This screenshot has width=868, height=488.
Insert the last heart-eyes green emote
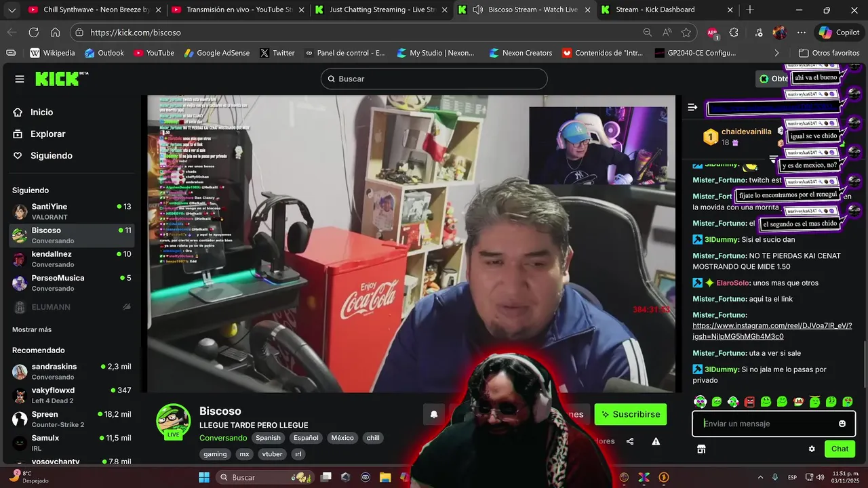tap(848, 402)
